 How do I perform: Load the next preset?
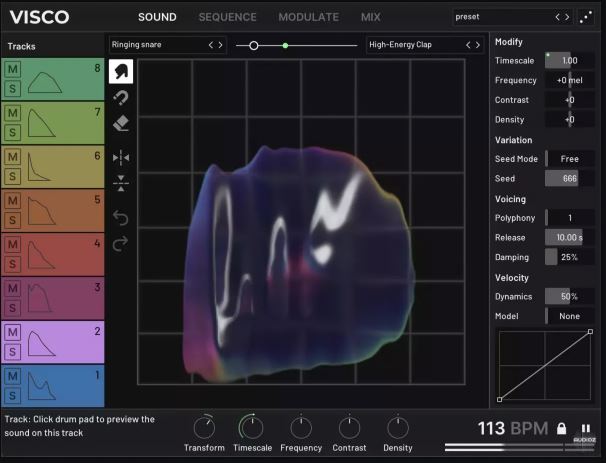pyautogui.click(x=567, y=17)
